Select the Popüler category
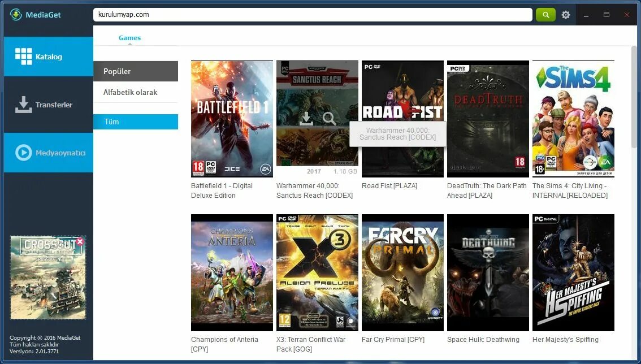The width and height of the screenshot is (641, 364). coord(136,71)
